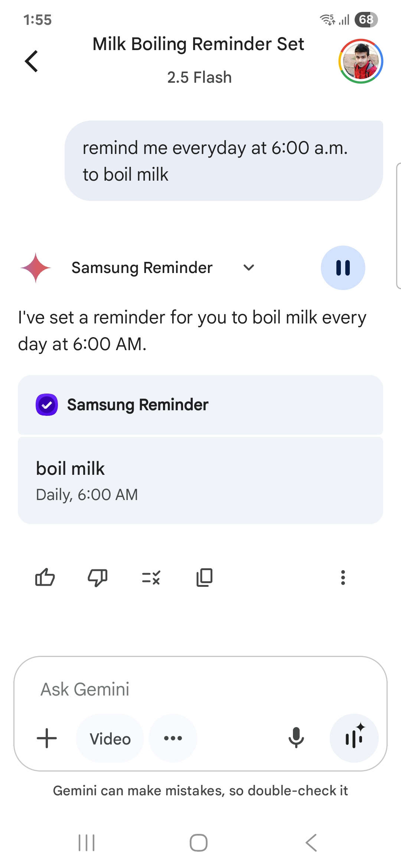
Task: Open the response three-dot overflow menu
Action: [343, 578]
